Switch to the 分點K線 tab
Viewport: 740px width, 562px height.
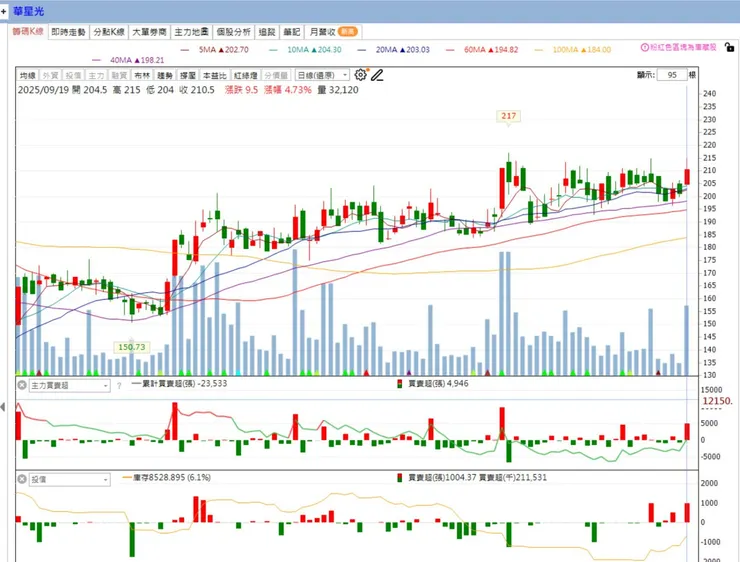pyautogui.click(x=109, y=32)
